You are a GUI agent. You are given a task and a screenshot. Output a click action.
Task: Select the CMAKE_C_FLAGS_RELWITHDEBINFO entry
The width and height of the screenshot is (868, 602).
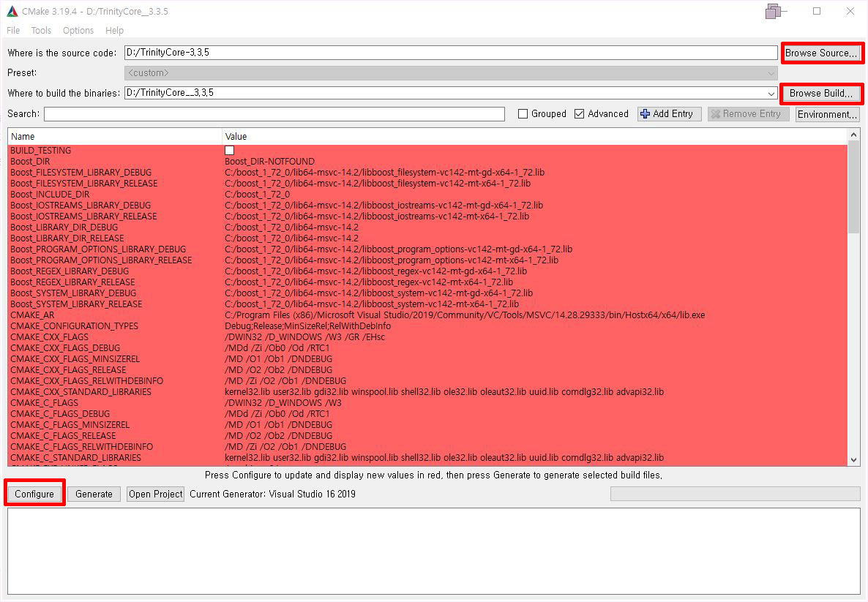tap(81, 446)
